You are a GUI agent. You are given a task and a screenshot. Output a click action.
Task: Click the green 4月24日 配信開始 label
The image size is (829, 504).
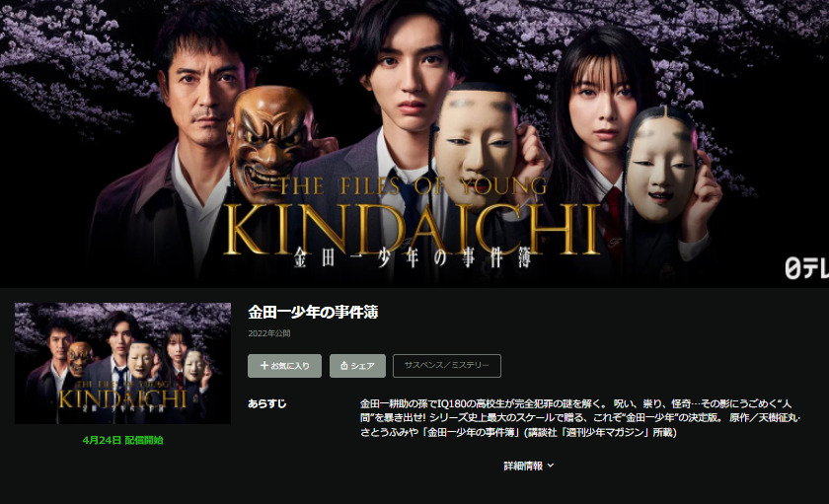point(122,440)
